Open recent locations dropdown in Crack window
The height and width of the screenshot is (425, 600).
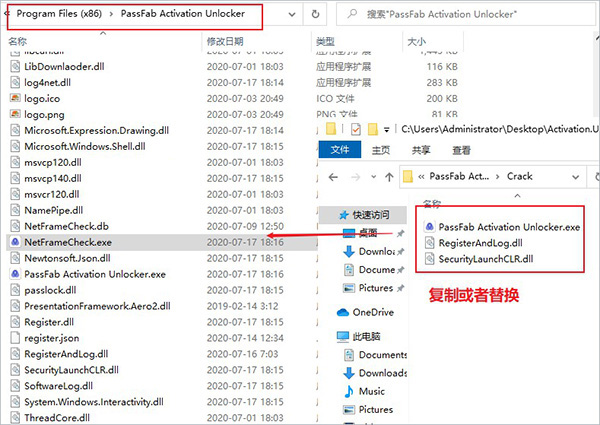(x=373, y=177)
